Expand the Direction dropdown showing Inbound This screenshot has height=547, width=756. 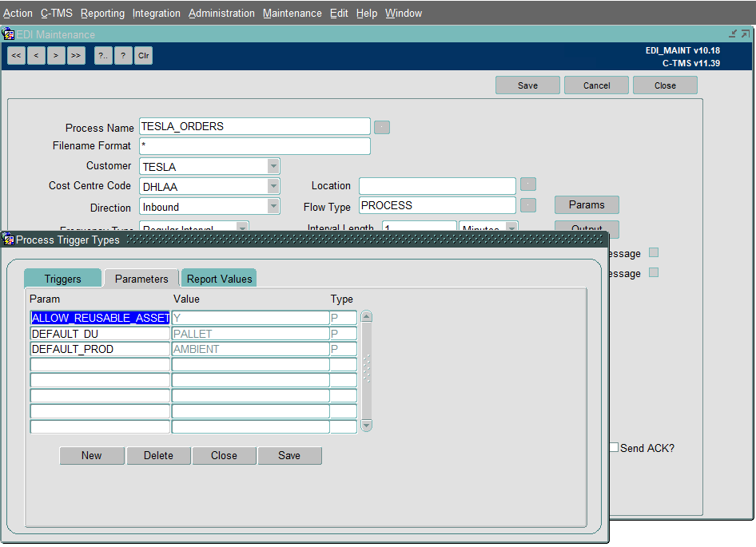[x=273, y=206]
